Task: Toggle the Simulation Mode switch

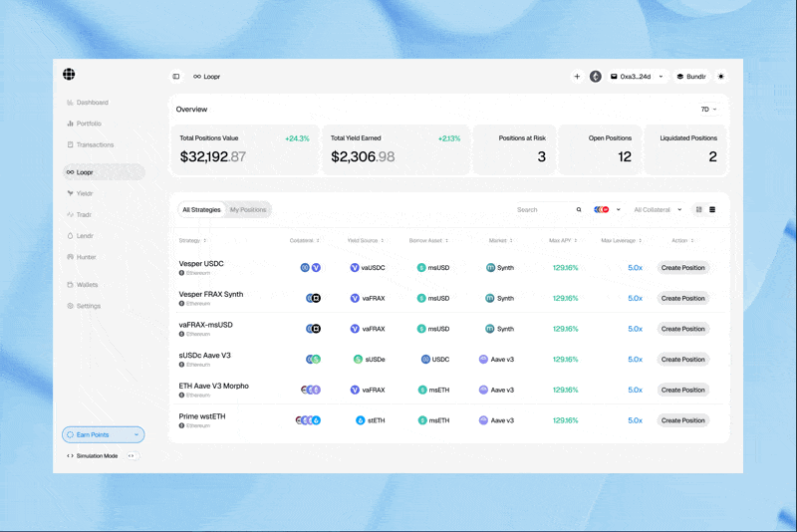Action: click(132, 455)
